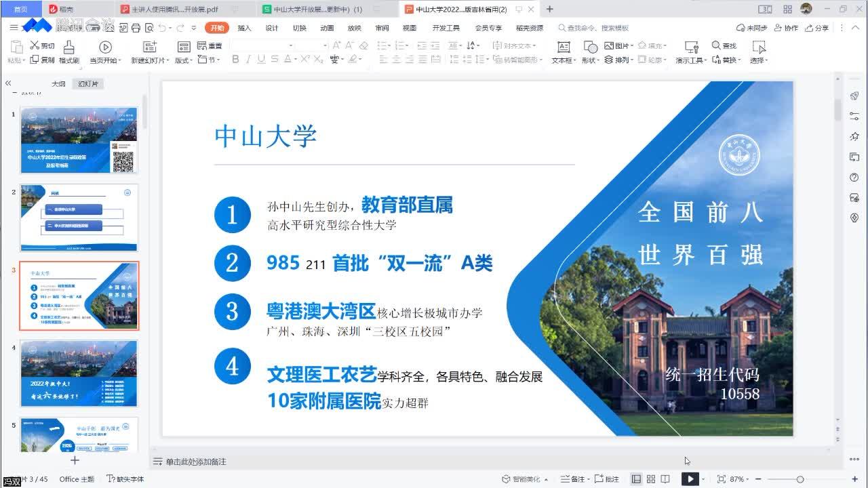This screenshot has width=868, height=488.
Task: Click the Share (分享) button
Action: pyautogui.click(x=817, y=28)
